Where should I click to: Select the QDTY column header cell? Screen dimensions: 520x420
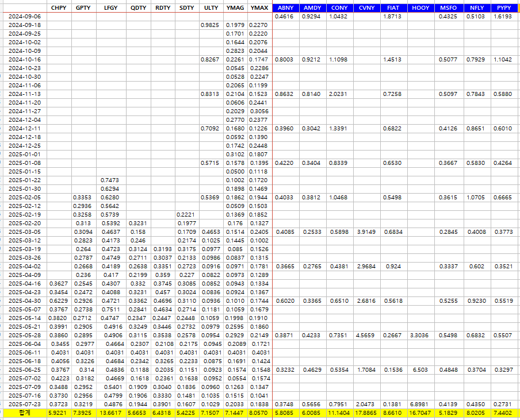[x=138, y=8]
